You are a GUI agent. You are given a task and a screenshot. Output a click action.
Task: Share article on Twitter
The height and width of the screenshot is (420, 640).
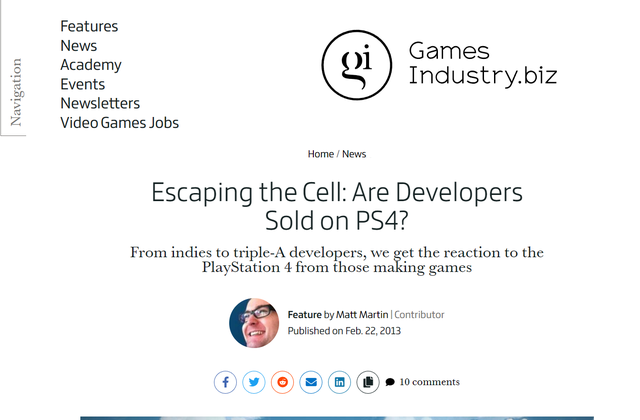(x=254, y=382)
